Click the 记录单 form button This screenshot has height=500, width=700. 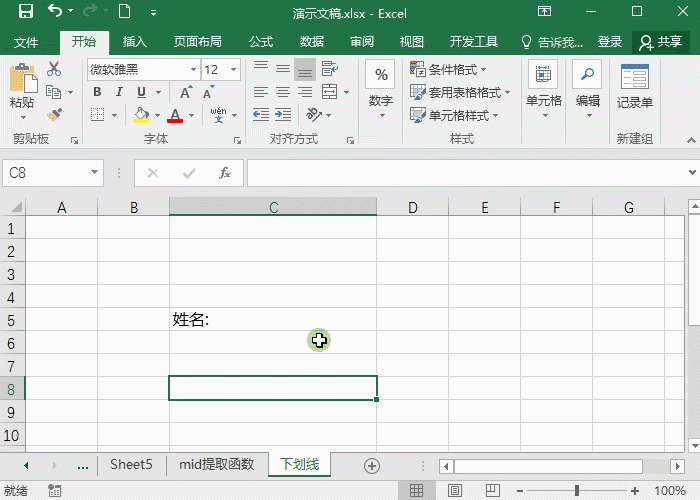click(634, 87)
